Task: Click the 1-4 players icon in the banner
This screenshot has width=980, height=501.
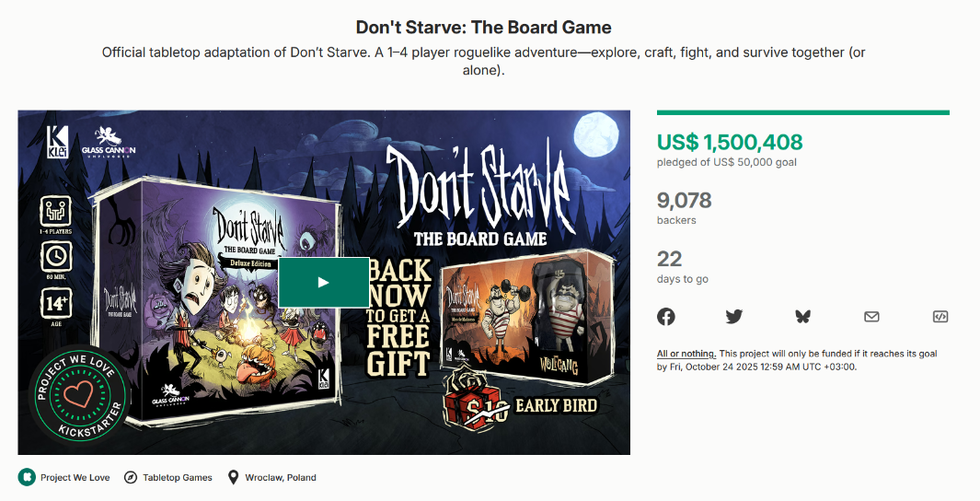Action: (56, 210)
